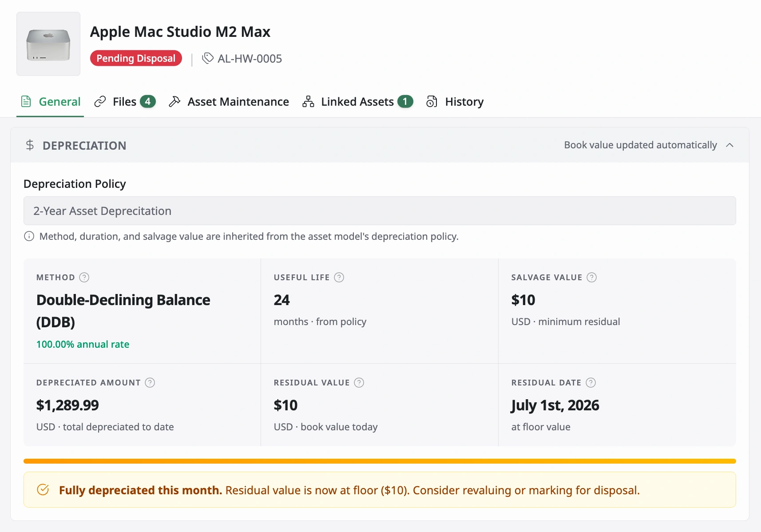Click 'Book value updated automatically' text
The width and height of the screenshot is (761, 532).
640,145
